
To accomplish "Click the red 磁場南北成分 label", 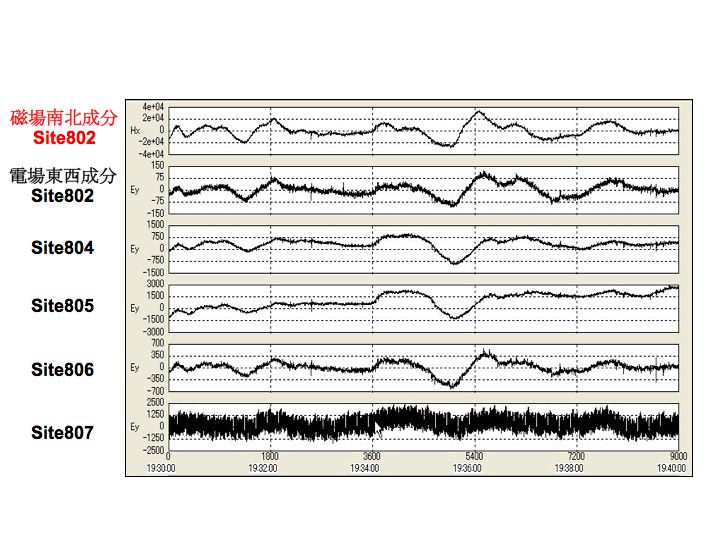I will tap(64, 118).
